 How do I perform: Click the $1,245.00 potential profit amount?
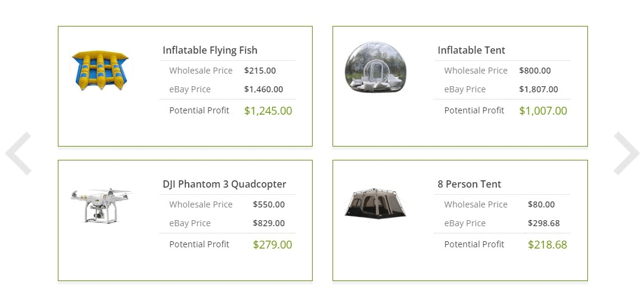[268, 111]
